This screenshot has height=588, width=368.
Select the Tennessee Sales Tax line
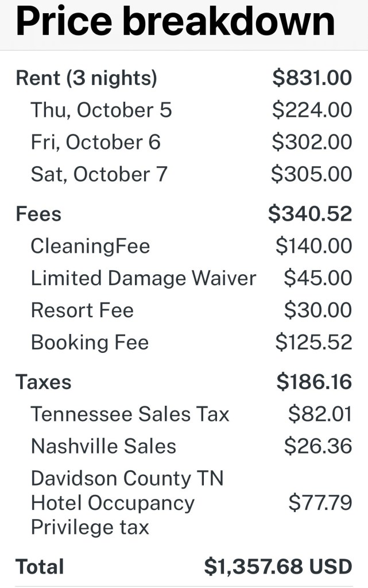(x=130, y=414)
